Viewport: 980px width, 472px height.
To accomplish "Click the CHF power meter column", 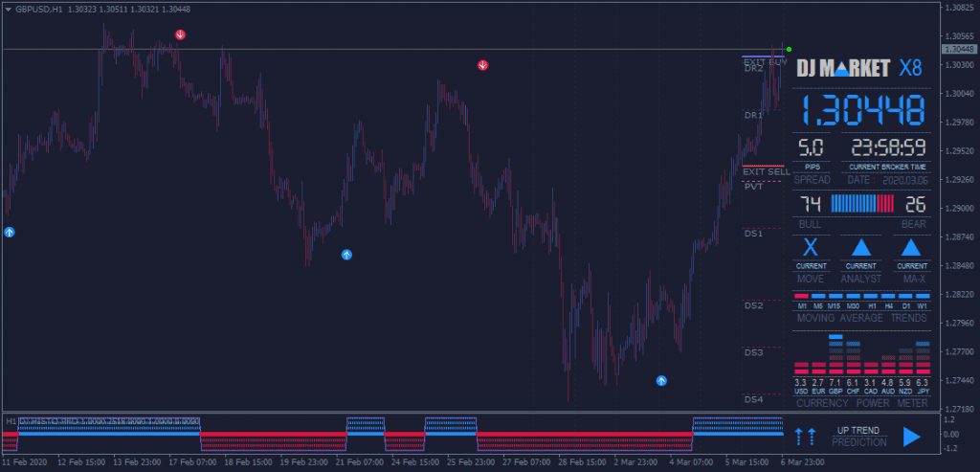I will pos(853,358).
